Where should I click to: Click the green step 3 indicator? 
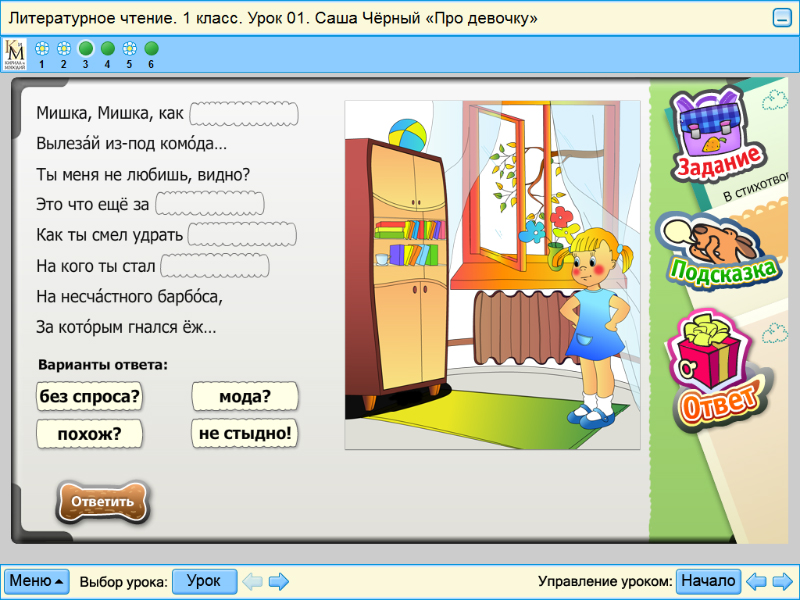[x=85, y=46]
